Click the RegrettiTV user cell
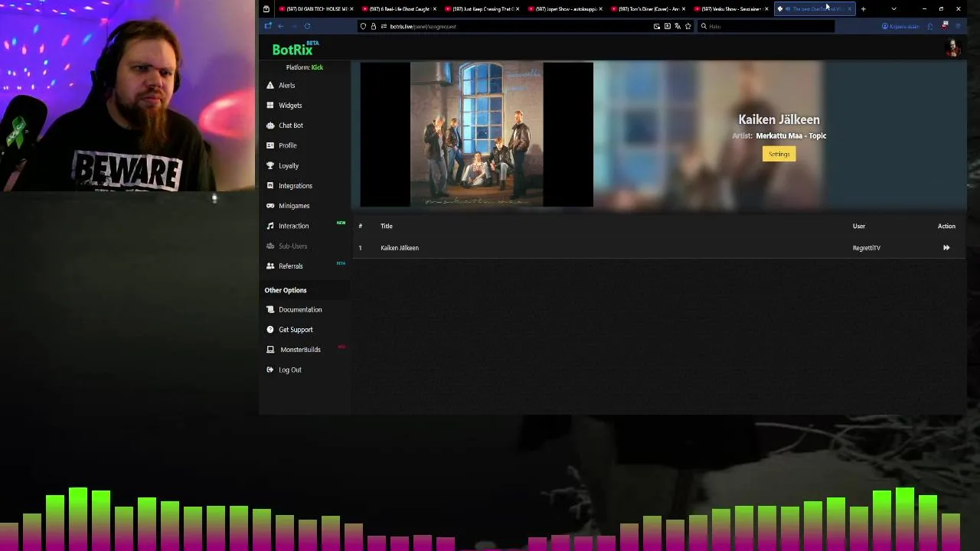Screen dimensions: 980x551 (x=867, y=248)
